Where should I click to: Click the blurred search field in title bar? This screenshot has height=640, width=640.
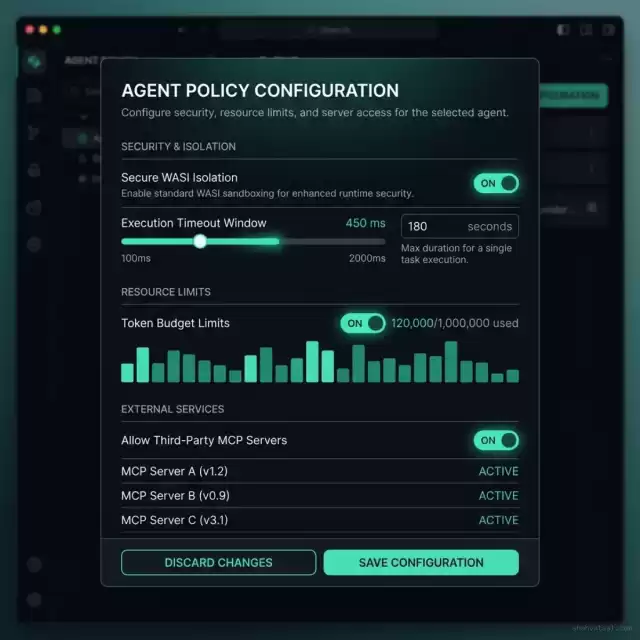click(x=330, y=30)
